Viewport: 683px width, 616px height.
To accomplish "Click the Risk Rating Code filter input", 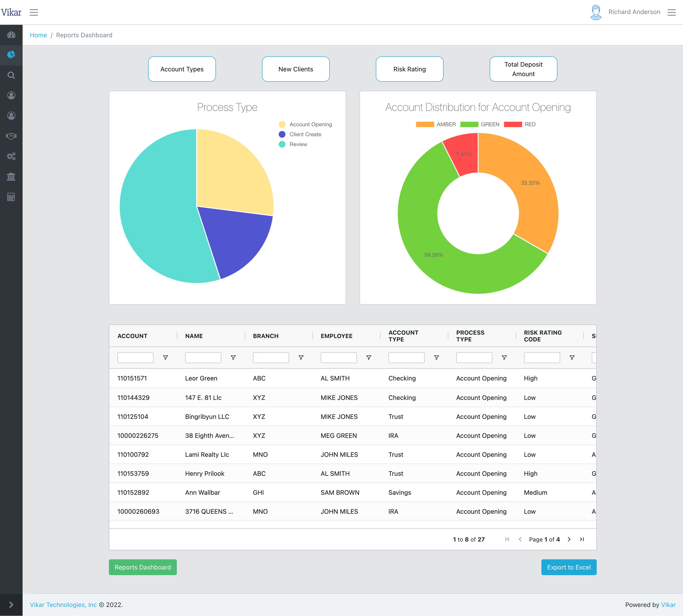I will pyautogui.click(x=542, y=358).
